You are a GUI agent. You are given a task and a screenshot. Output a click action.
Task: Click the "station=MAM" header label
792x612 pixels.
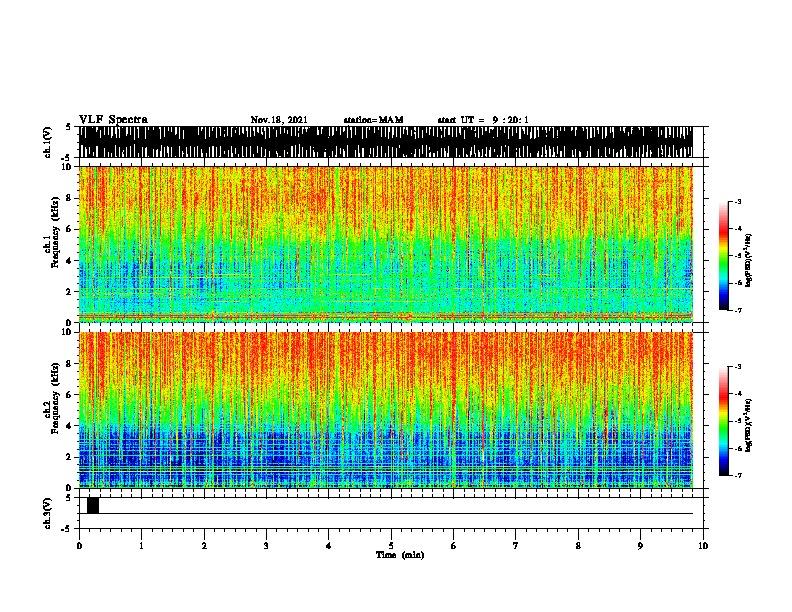tap(373, 120)
